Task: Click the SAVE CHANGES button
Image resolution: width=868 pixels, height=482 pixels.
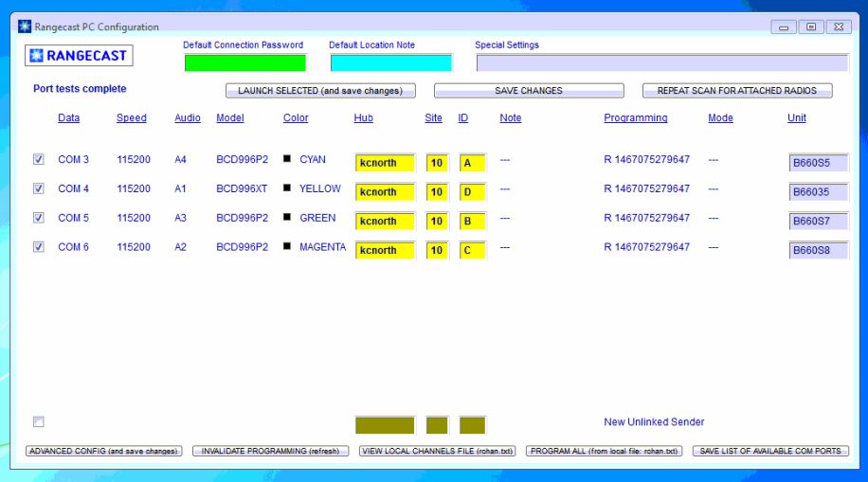Action: click(x=529, y=91)
